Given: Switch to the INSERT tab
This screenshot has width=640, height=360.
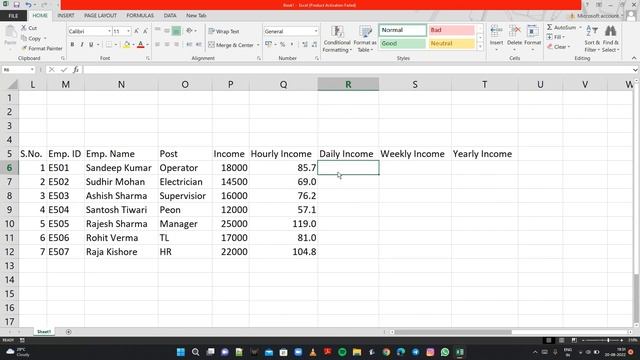Looking at the screenshot, I should coord(66,16).
